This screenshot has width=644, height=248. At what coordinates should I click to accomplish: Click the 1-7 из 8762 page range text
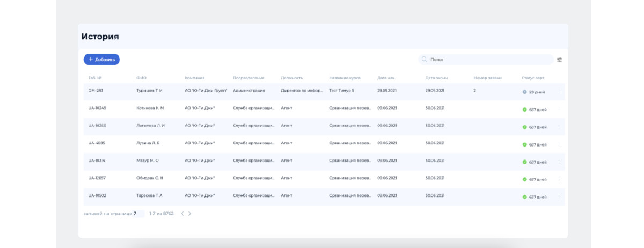(162, 214)
